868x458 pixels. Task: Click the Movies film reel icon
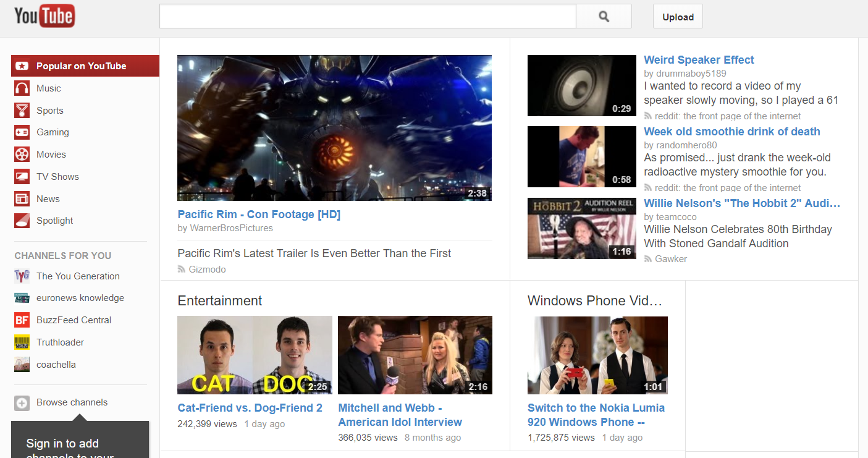tap(22, 155)
